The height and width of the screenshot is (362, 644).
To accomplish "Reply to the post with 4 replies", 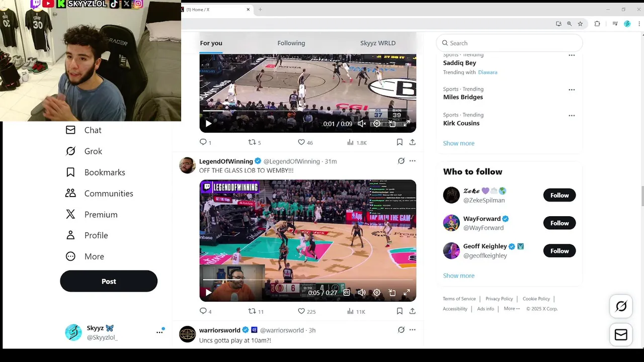I will (206, 312).
